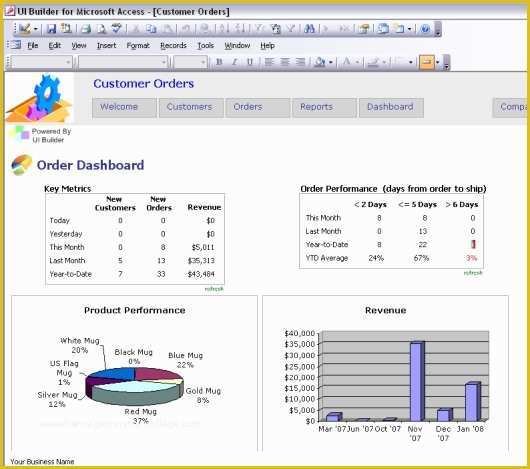Click the Dashboard navigation button
530x469 pixels.
(x=391, y=107)
